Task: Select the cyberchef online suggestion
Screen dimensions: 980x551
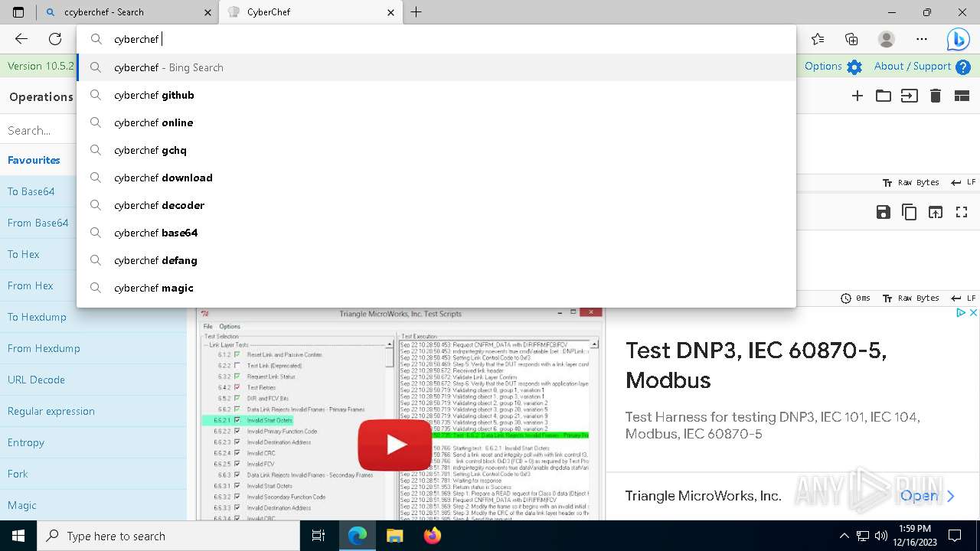Action: click(x=436, y=122)
